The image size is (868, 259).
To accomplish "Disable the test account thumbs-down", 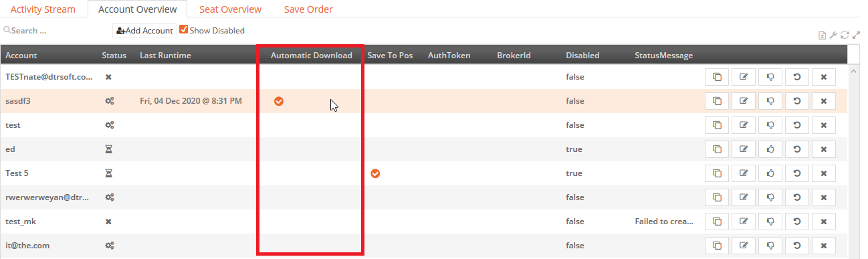I will point(770,125).
